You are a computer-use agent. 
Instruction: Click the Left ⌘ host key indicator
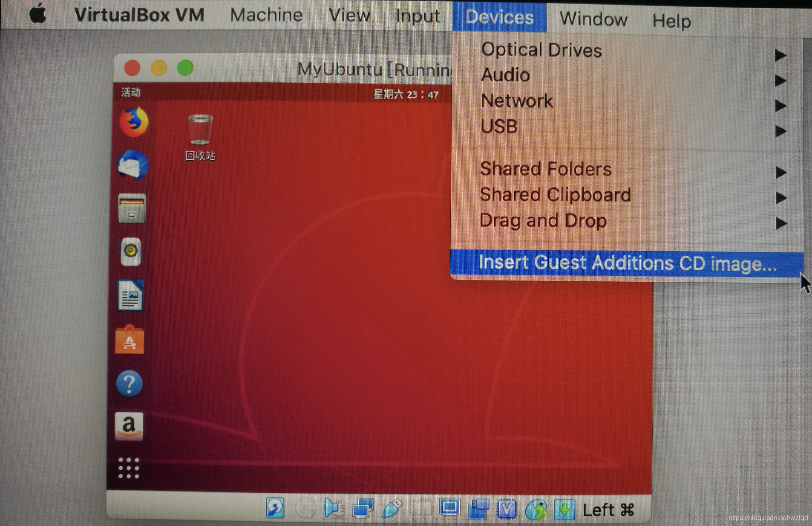tap(608, 510)
